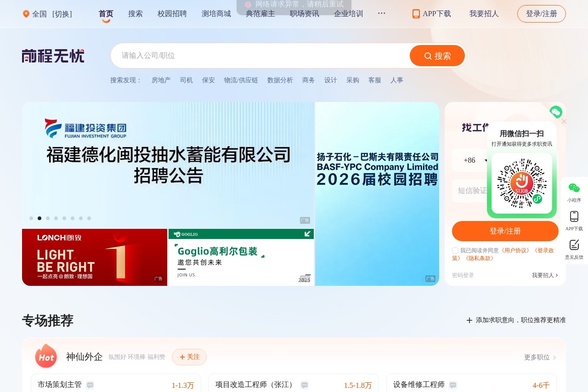The width and height of the screenshot is (588, 392).
Task: Open the 市场策划主管 job listing
Action: [x=60, y=385]
